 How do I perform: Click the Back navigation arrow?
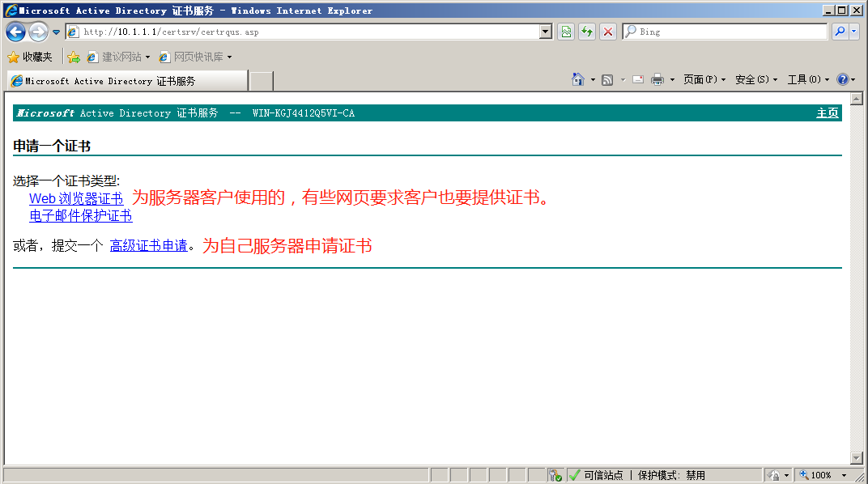tap(16, 32)
